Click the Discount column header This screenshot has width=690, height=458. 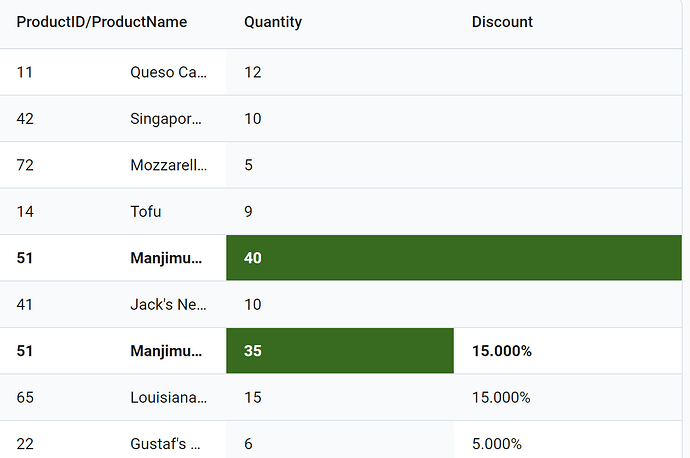502,22
